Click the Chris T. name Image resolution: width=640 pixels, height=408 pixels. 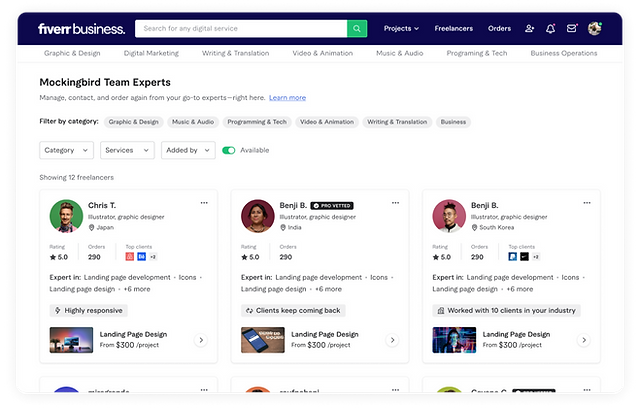(102, 205)
